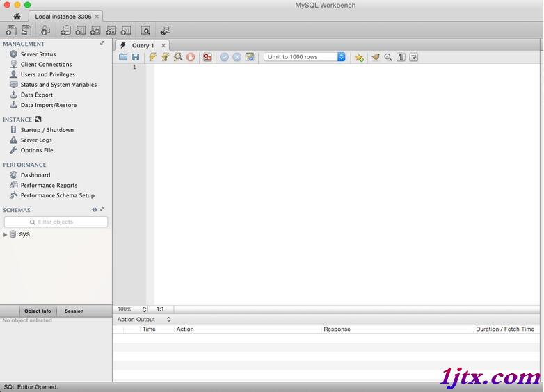This screenshot has width=544, height=392.
Task: Execute the query with the lightning icon
Action: pos(152,57)
